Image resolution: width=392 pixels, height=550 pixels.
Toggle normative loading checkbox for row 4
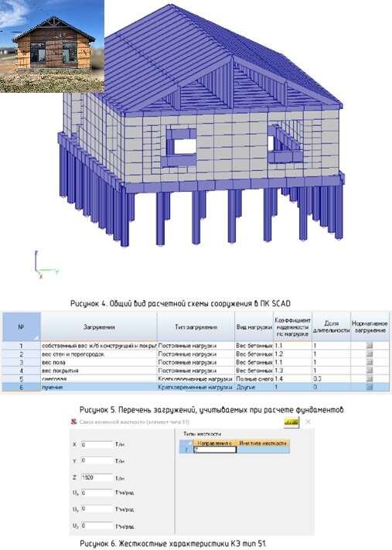(x=370, y=371)
